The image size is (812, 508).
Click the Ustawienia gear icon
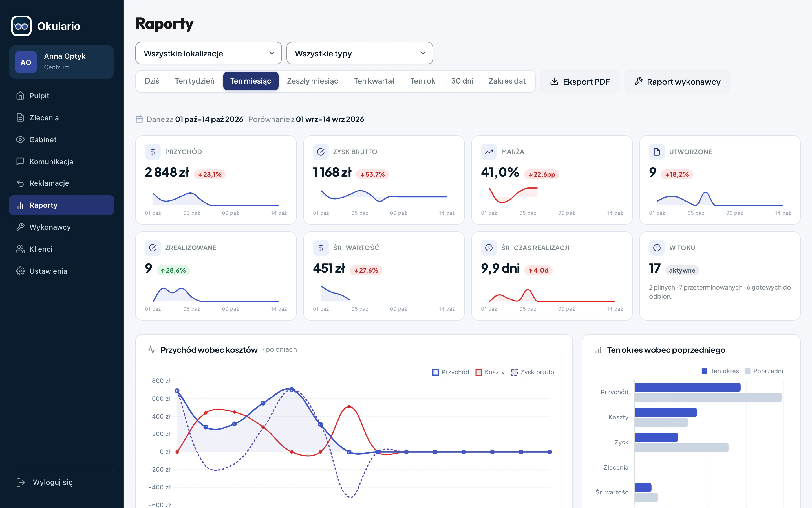tap(21, 271)
